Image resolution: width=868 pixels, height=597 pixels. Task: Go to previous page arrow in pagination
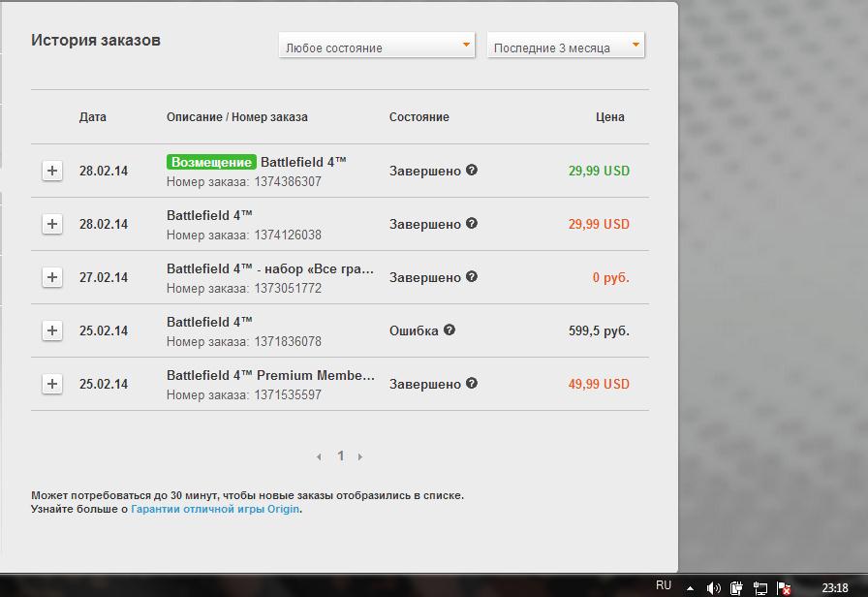pos(319,456)
